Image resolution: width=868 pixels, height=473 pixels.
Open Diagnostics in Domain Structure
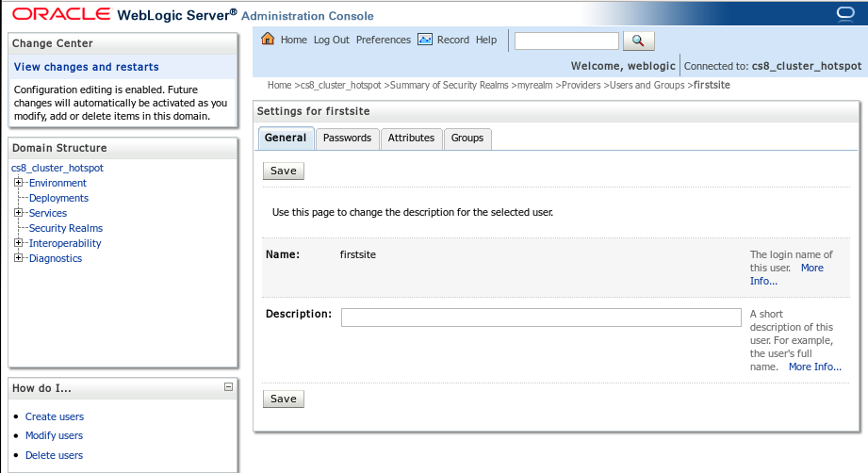pyautogui.click(x=56, y=258)
